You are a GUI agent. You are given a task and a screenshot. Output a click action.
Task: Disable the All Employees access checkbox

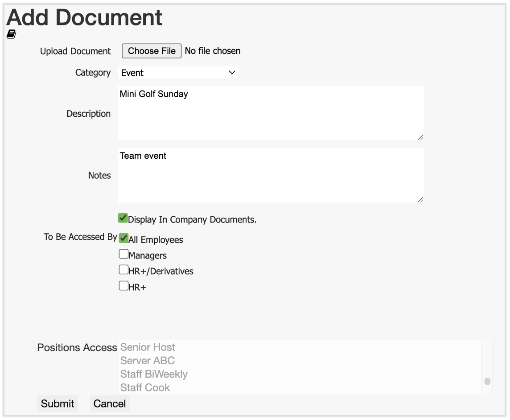[123, 238]
